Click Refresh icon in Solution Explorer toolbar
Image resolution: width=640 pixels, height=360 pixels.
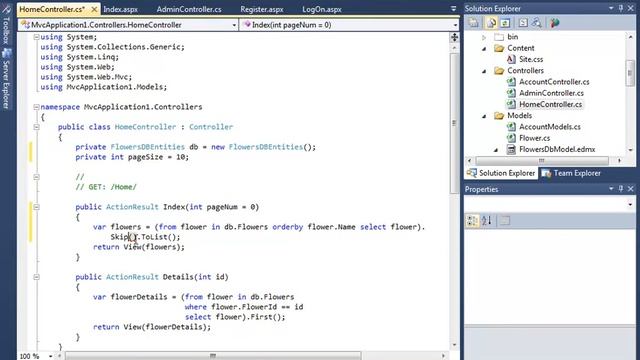505,23
